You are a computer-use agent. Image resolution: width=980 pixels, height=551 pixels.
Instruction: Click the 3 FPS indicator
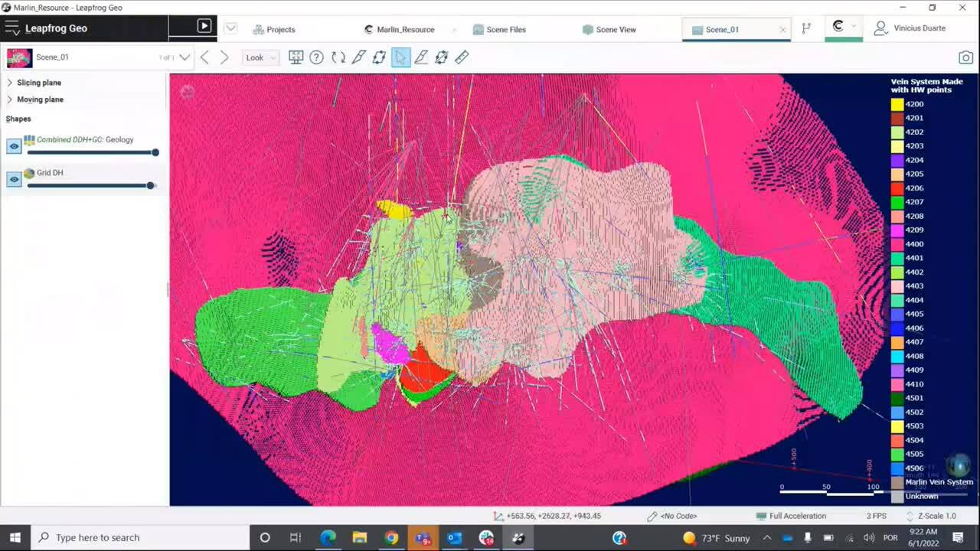pyautogui.click(x=877, y=516)
